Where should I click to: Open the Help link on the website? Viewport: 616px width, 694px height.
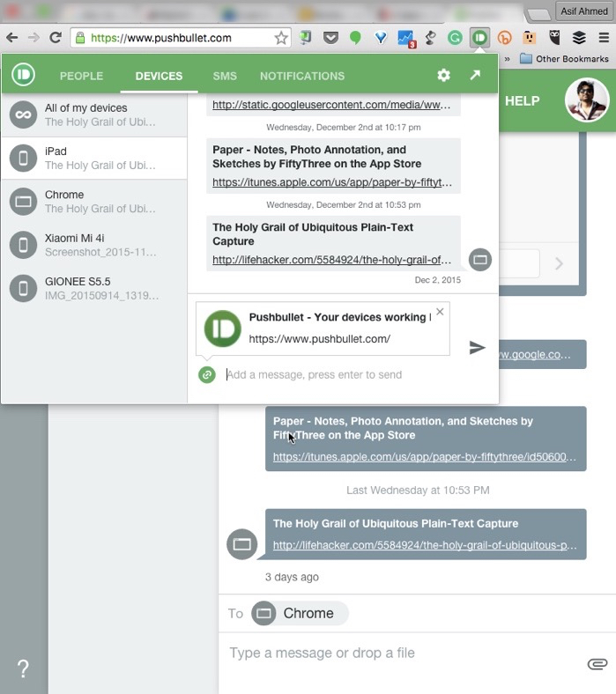522,101
